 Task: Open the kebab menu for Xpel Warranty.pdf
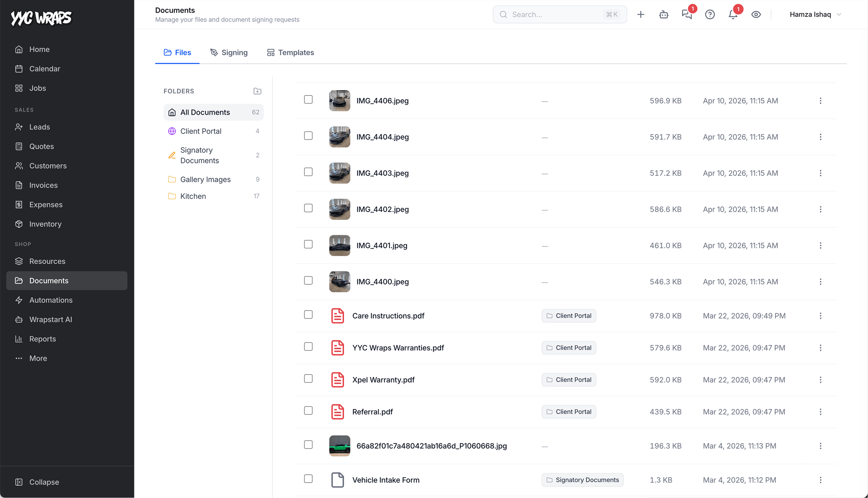point(820,380)
